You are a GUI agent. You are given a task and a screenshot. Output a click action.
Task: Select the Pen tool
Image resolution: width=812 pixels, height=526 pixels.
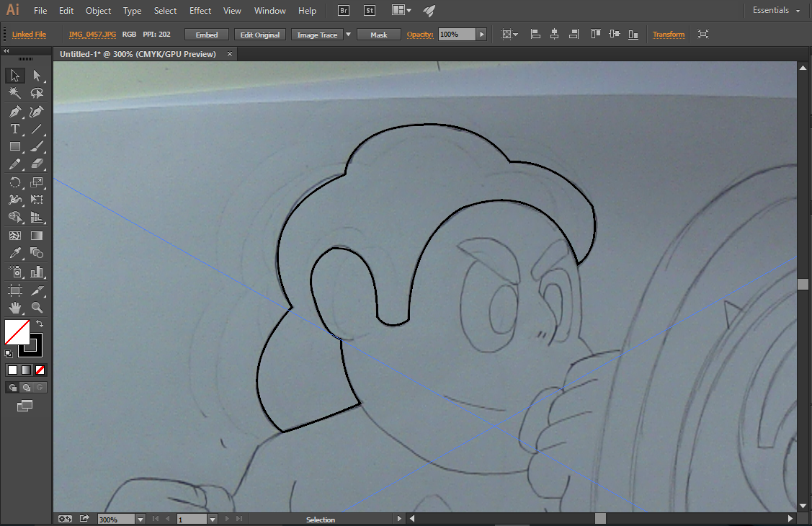(x=15, y=111)
